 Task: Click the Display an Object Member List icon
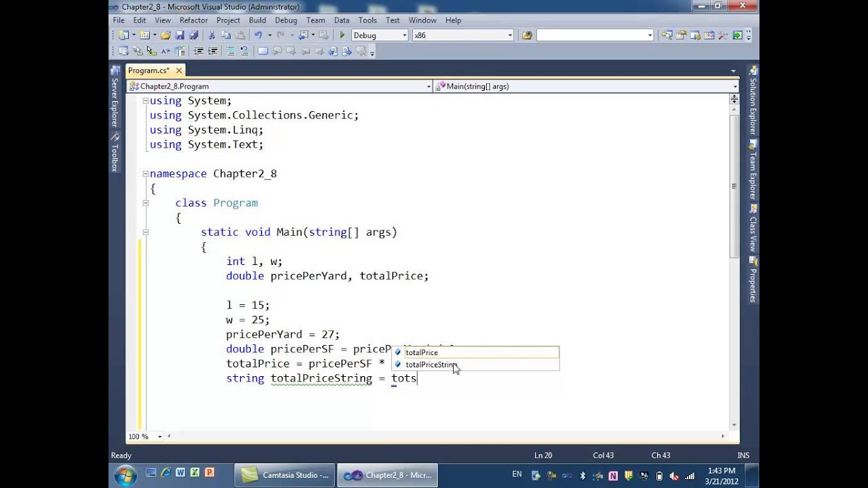pyautogui.click(x=123, y=51)
